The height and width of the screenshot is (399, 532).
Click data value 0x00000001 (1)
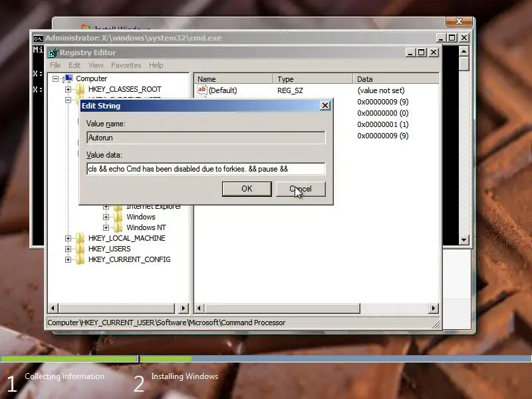[383, 124]
